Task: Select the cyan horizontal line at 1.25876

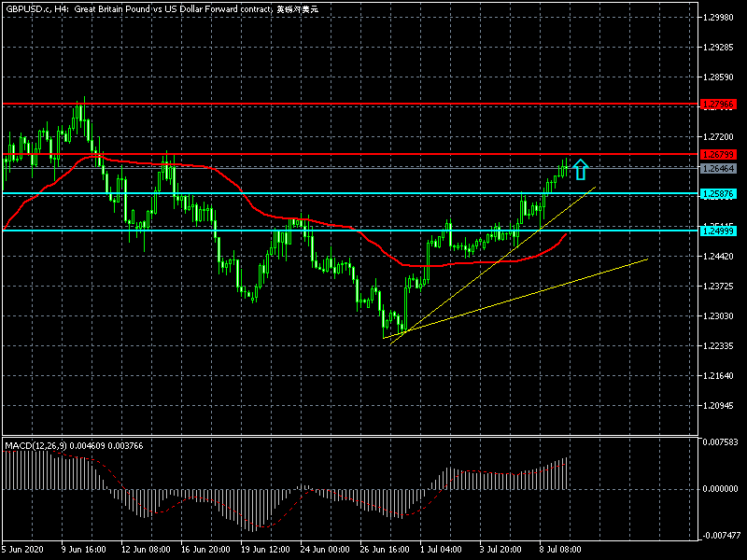Action: [x=351, y=193]
